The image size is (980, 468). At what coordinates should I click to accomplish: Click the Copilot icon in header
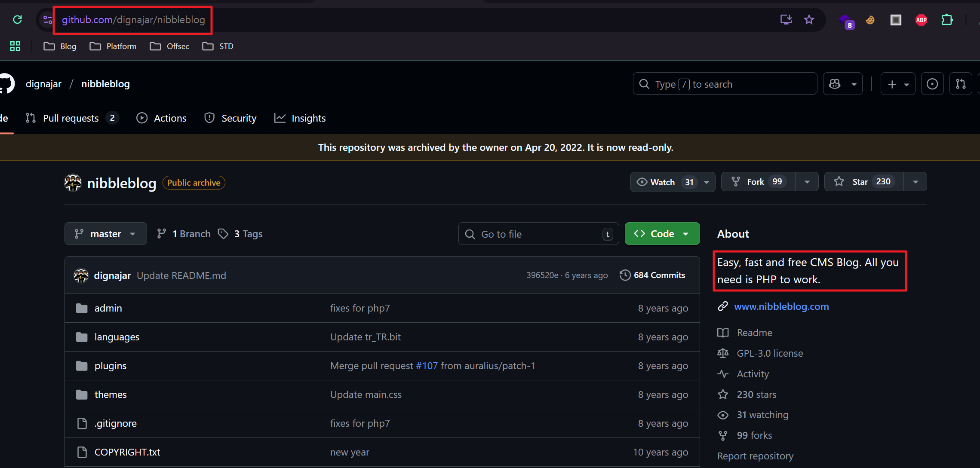(835, 84)
